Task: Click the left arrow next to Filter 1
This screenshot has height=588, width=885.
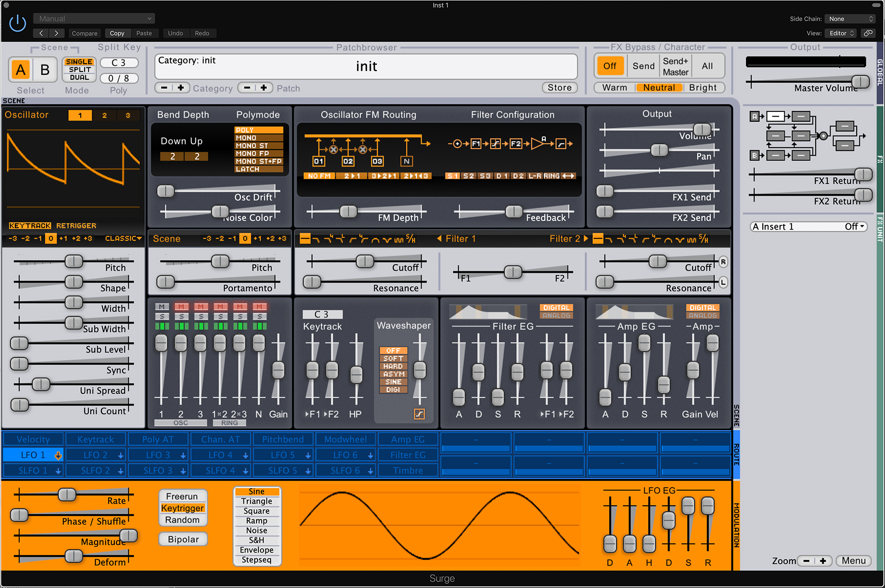Action: point(439,239)
